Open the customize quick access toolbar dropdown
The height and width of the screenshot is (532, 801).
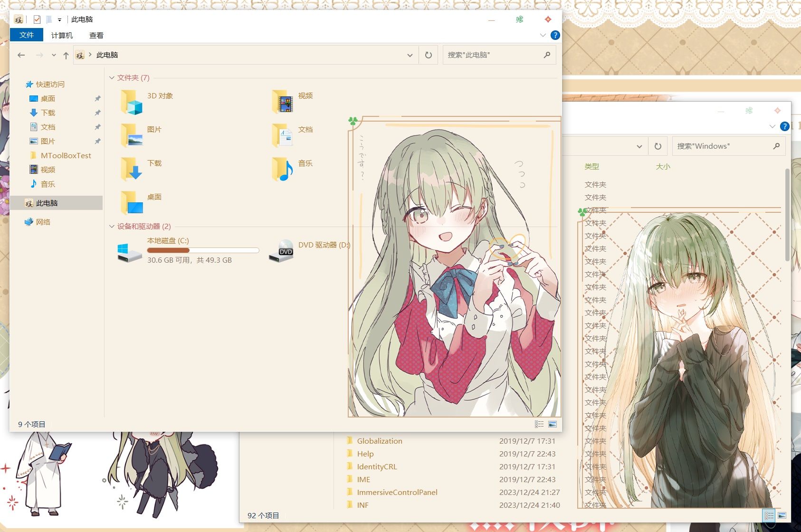click(x=59, y=20)
